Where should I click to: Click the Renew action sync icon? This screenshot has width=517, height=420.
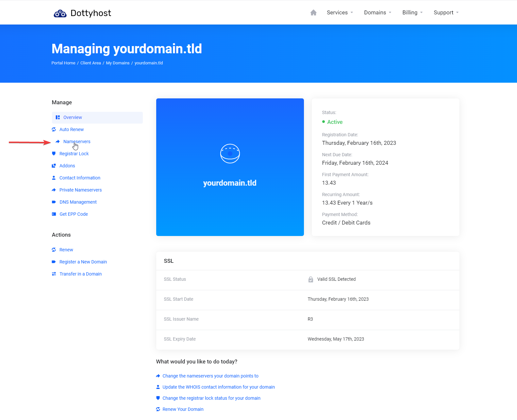coord(54,250)
